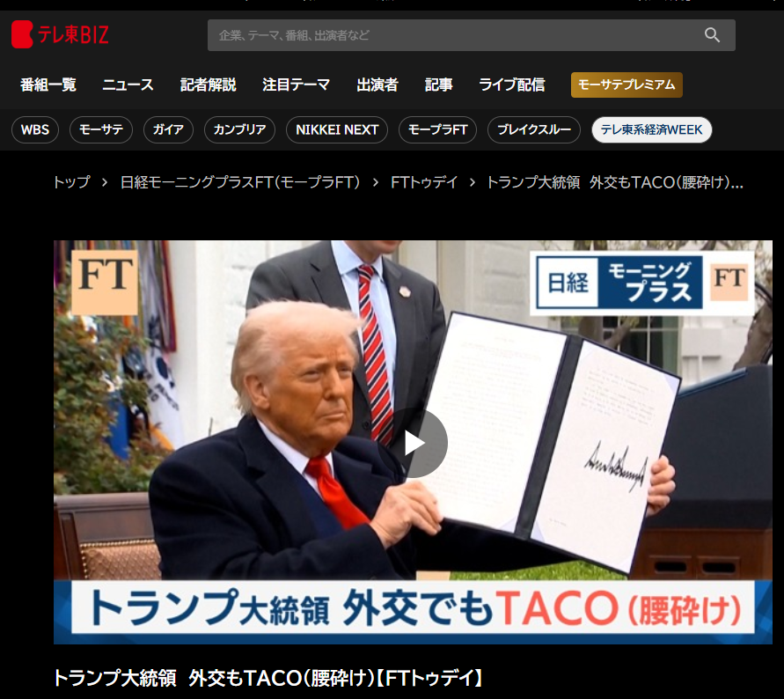Go to the ニュース section

click(128, 85)
